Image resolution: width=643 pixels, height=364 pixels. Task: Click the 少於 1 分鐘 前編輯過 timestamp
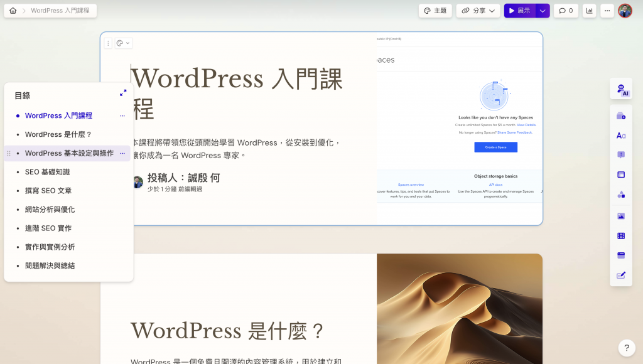tap(175, 190)
